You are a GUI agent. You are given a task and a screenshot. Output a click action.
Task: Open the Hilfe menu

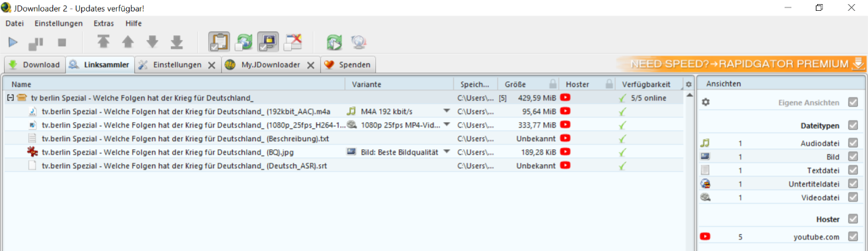(134, 23)
